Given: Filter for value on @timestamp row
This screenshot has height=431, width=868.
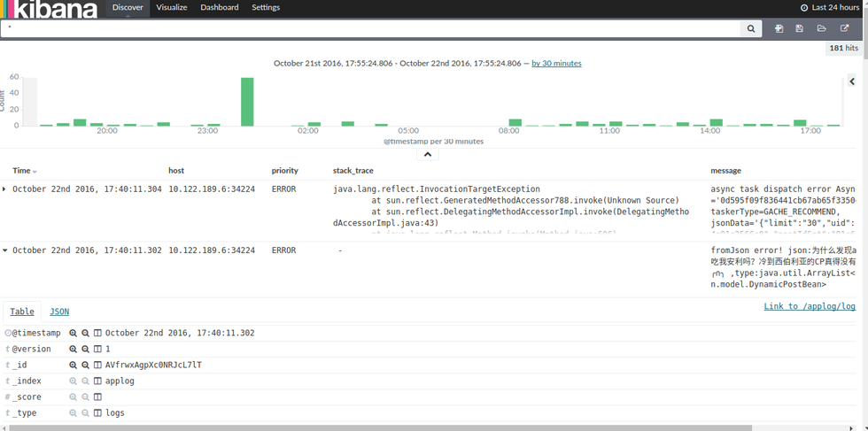Looking at the screenshot, I should (74, 334).
